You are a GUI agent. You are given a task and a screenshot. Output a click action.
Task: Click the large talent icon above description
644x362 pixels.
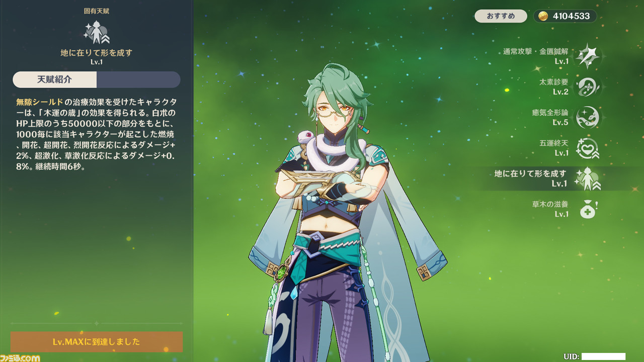click(x=96, y=32)
